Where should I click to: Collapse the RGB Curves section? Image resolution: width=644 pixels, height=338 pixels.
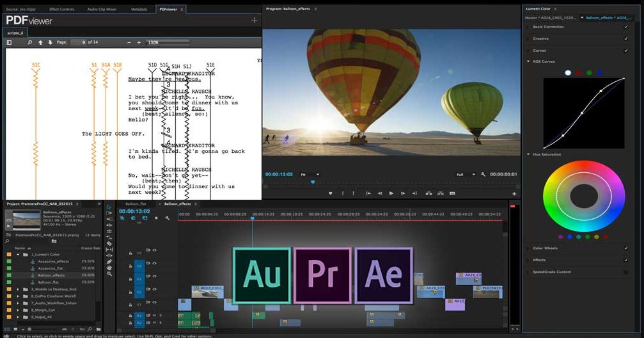pyautogui.click(x=528, y=61)
